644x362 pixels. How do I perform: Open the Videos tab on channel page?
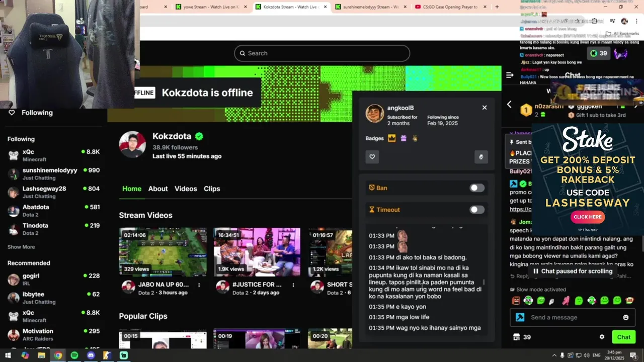pyautogui.click(x=186, y=189)
